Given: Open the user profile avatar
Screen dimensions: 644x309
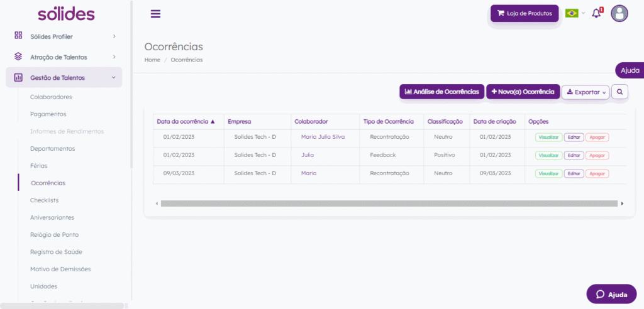Looking at the screenshot, I should coord(619,14).
